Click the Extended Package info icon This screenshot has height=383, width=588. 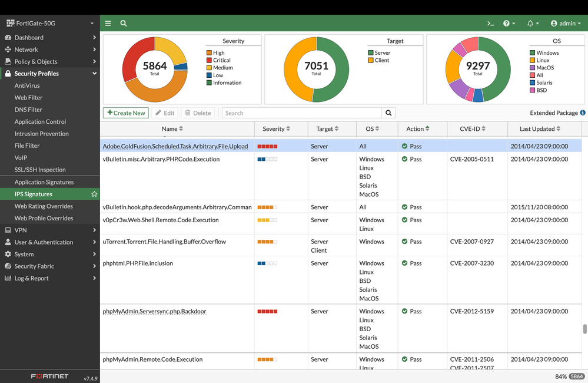pyautogui.click(x=583, y=113)
